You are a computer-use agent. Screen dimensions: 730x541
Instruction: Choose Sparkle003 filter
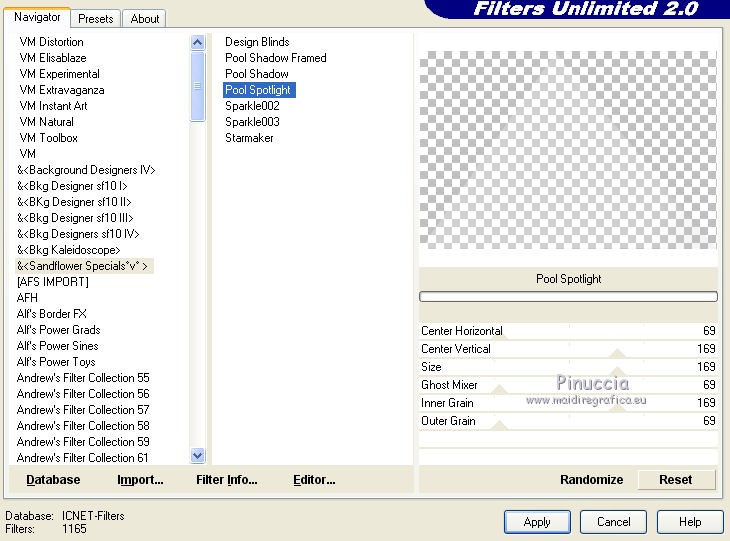(x=252, y=122)
